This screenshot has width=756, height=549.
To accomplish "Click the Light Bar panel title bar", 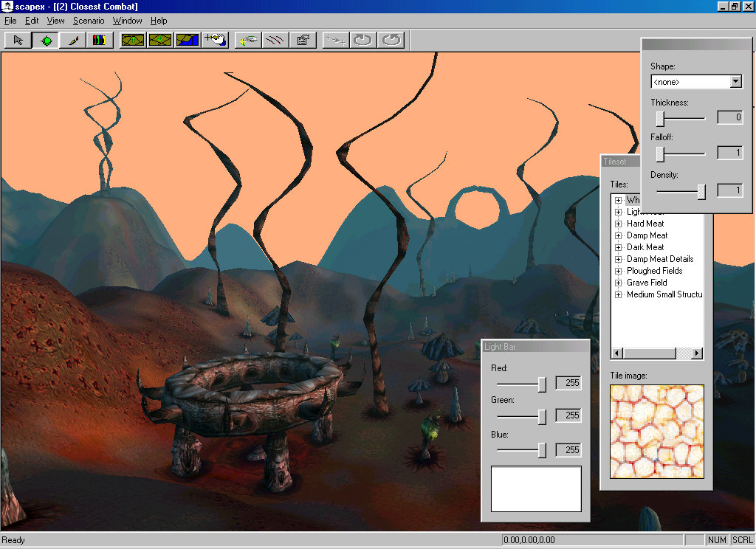I will [536, 347].
